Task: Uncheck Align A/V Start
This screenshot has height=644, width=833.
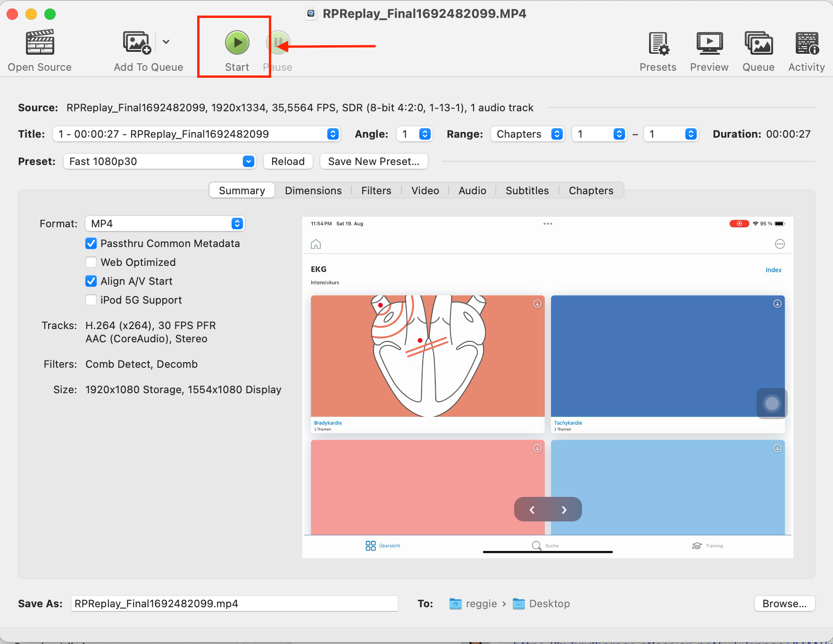Action: coord(91,281)
